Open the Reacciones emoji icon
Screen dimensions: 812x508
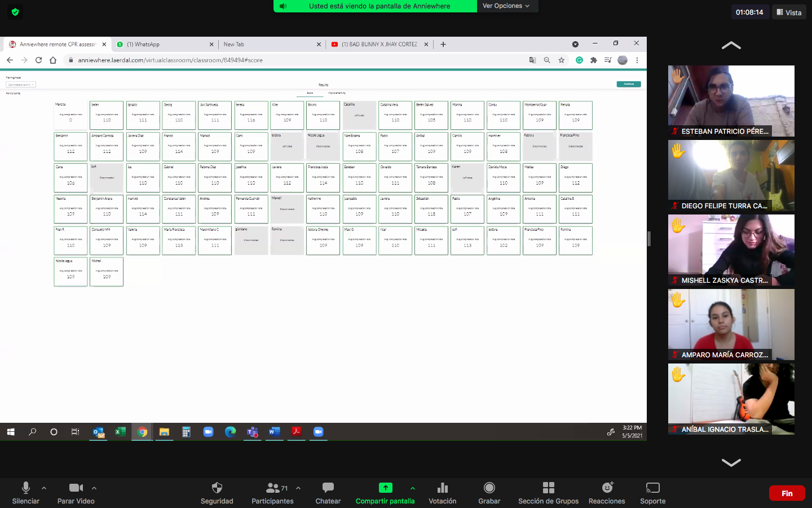point(607,488)
